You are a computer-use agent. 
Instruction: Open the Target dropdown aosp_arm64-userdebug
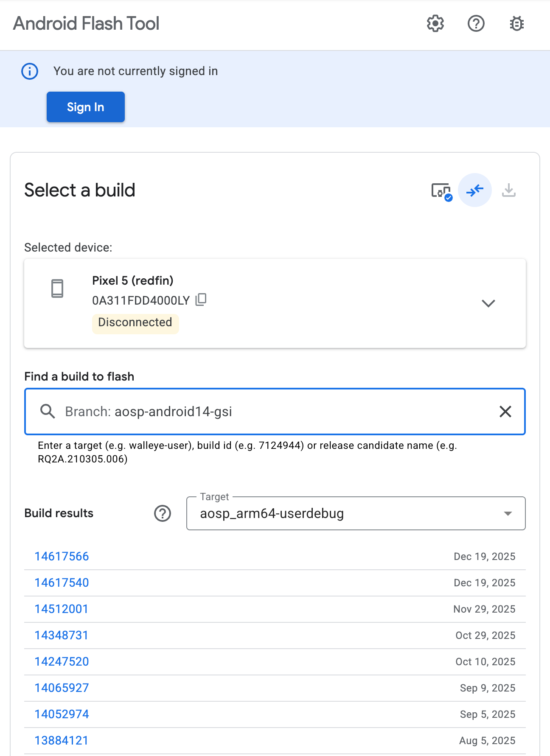[356, 513]
